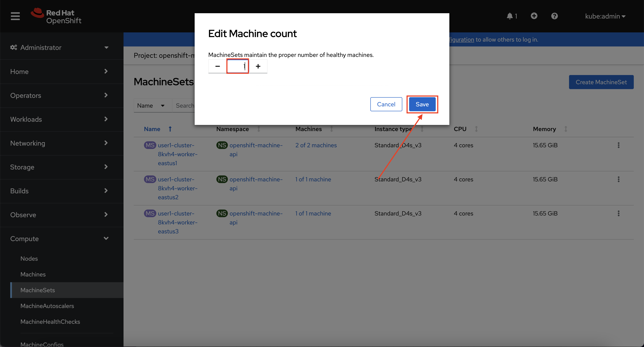Open kebab menu for worker-eastus2 MachineSet
Screen dimensions: 644x347
click(x=619, y=179)
